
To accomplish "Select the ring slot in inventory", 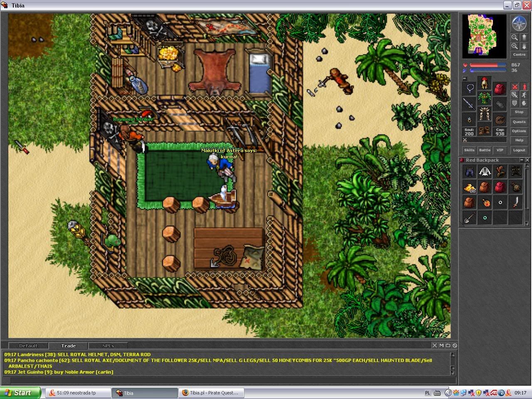I will [470, 119].
